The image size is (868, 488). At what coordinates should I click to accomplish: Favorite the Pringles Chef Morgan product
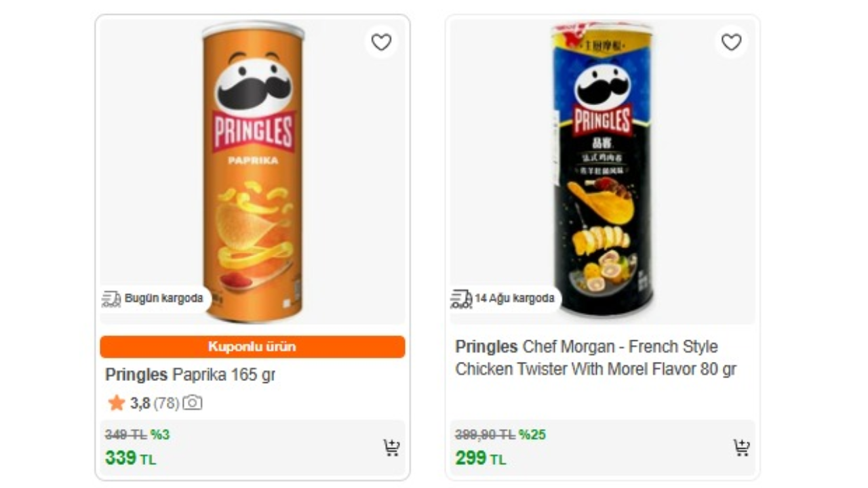[x=731, y=43]
